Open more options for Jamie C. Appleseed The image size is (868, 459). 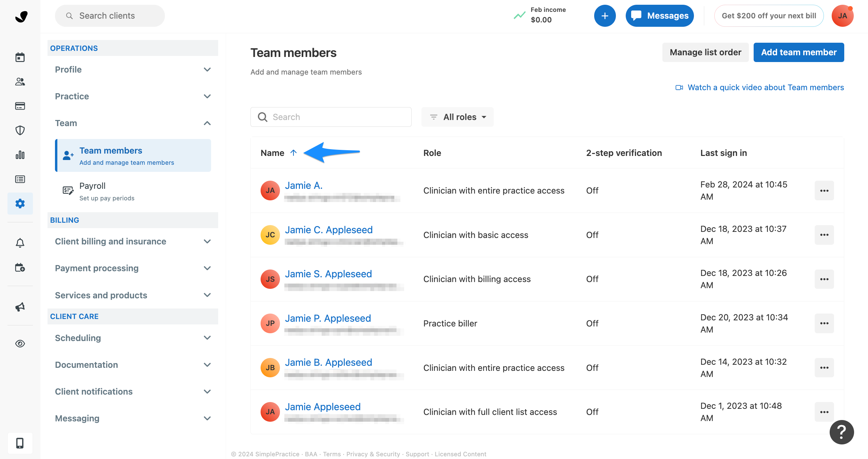[x=824, y=235]
